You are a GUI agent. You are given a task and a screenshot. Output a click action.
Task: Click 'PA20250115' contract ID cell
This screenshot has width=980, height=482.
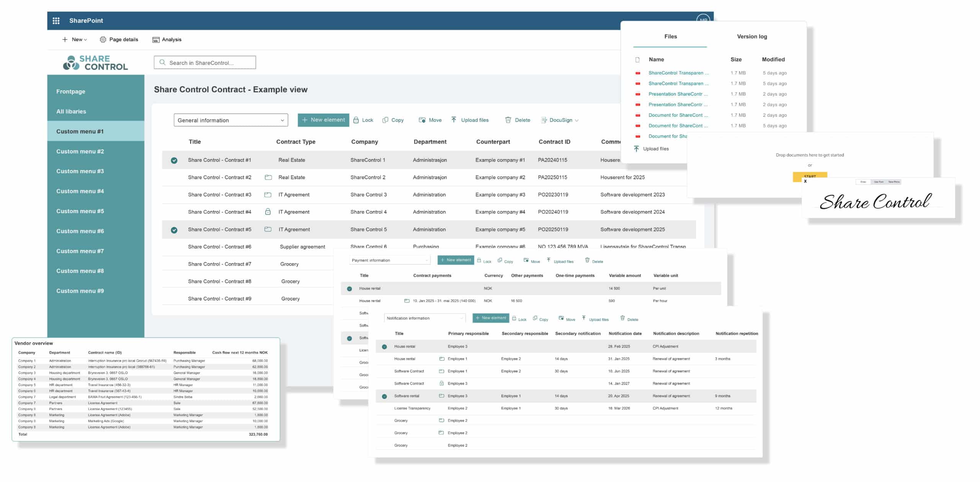tap(552, 177)
